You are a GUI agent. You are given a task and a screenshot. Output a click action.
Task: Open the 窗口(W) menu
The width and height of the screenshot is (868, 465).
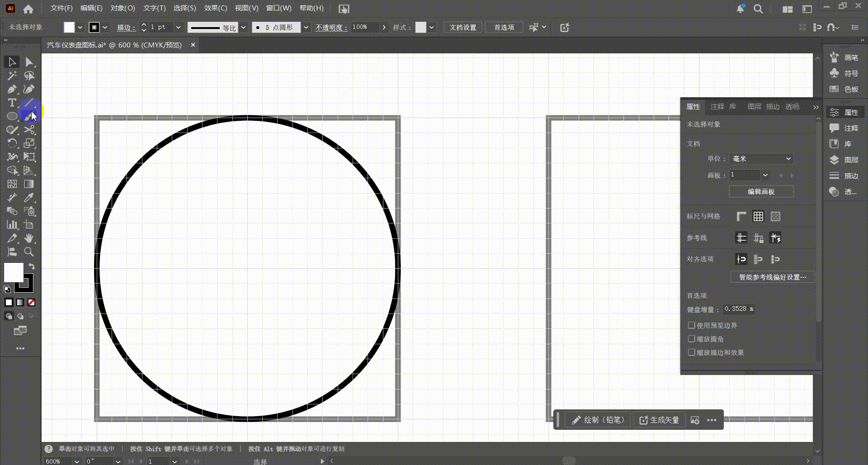tap(279, 8)
